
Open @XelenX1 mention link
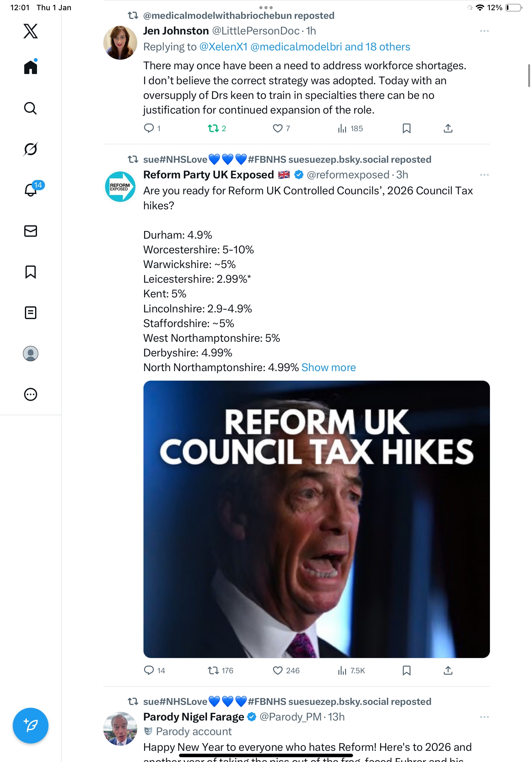pos(223,47)
